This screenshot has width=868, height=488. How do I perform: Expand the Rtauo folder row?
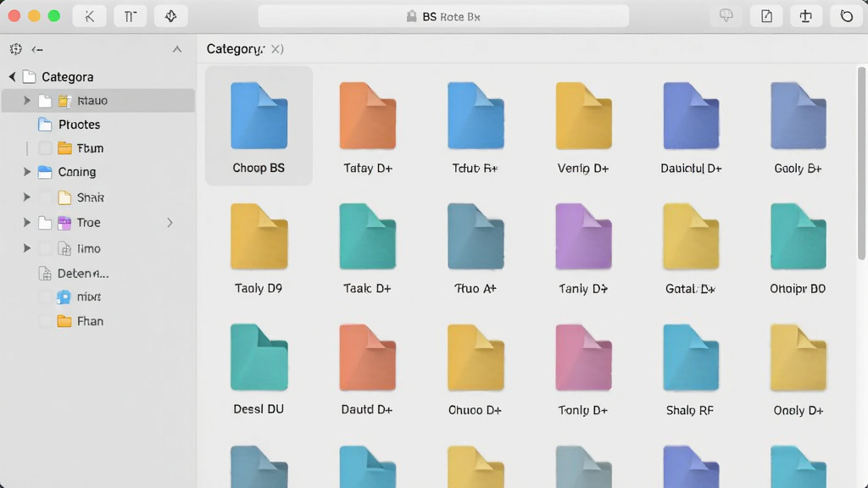(26, 100)
